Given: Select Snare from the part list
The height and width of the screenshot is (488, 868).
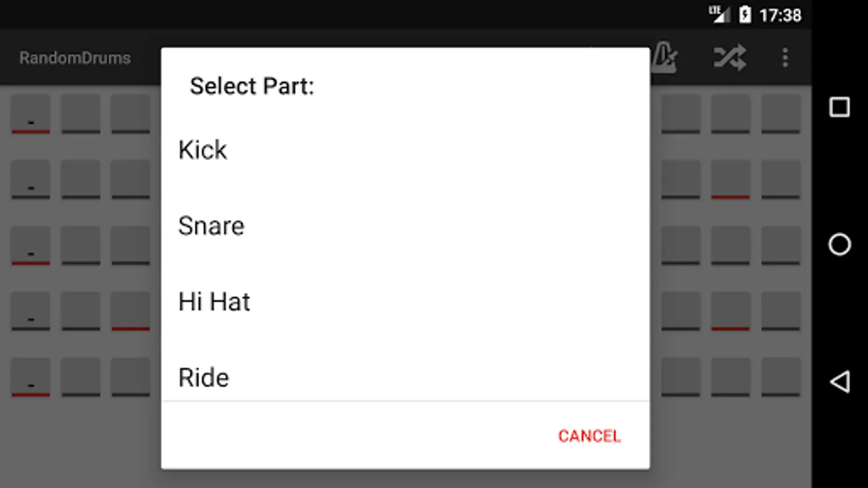Looking at the screenshot, I should coord(211,226).
